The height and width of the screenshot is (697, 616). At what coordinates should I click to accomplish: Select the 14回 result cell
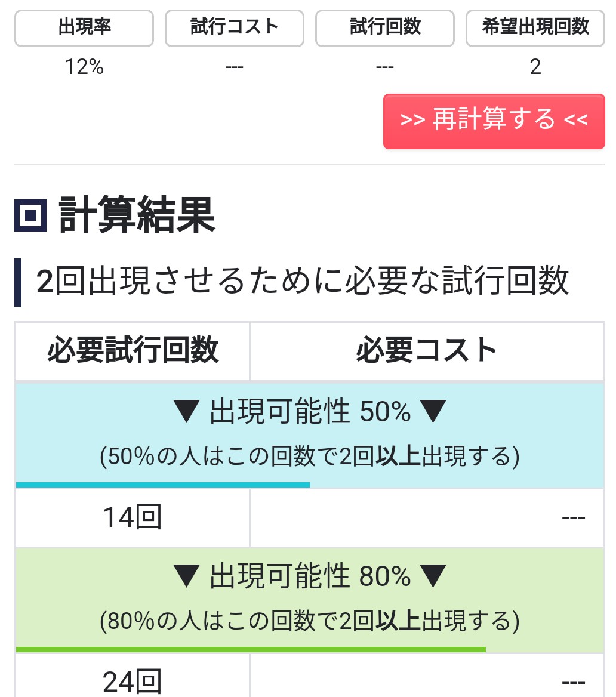click(133, 518)
